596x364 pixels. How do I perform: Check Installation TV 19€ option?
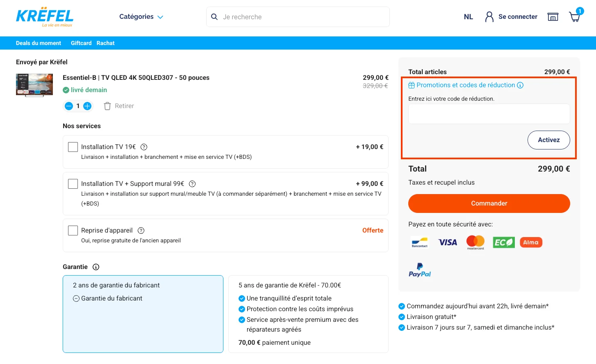point(73,147)
